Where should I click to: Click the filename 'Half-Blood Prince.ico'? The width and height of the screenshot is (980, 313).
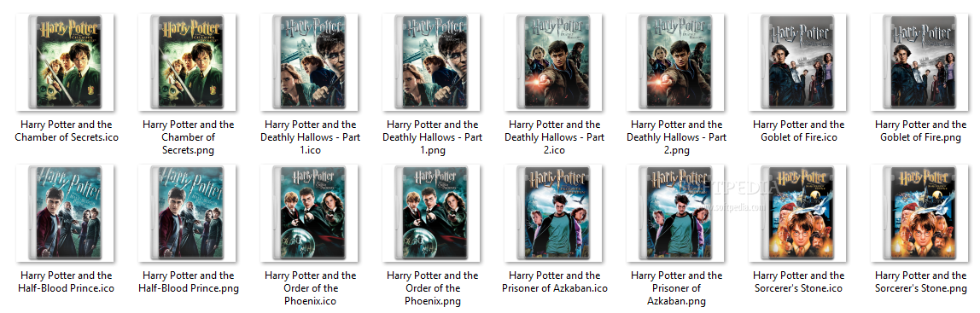click(x=67, y=281)
